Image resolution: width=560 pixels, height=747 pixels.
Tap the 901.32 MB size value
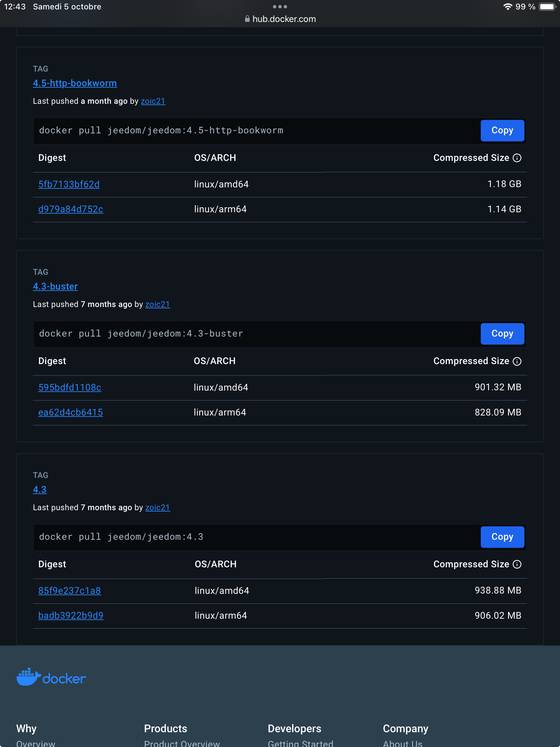pyautogui.click(x=498, y=387)
